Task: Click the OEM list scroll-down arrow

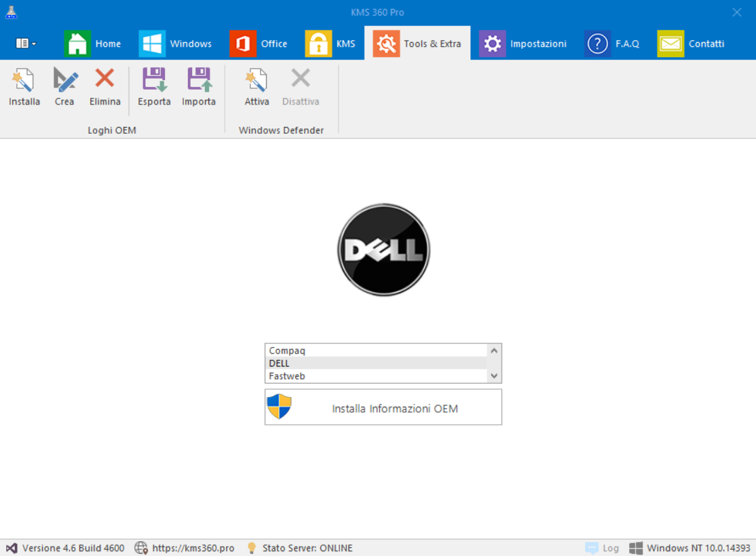Action: coord(494,375)
